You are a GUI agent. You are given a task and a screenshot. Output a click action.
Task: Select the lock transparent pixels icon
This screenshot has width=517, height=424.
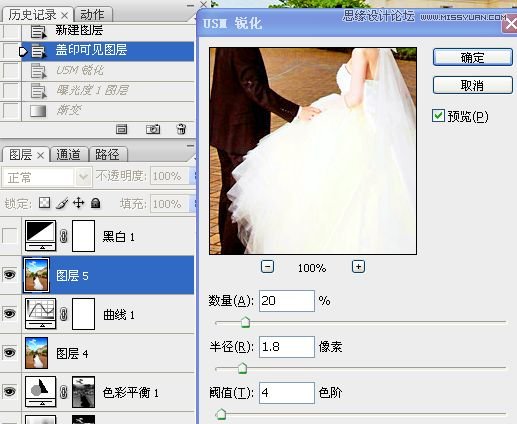click(44, 203)
